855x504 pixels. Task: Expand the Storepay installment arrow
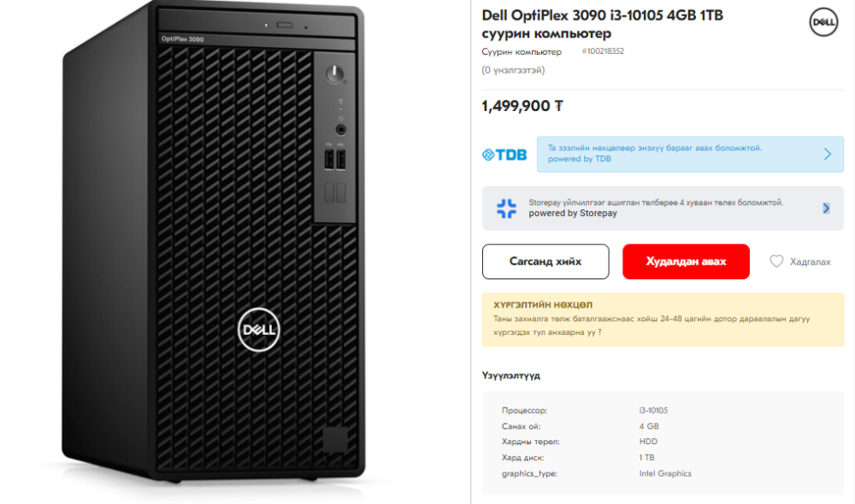point(826,208)
